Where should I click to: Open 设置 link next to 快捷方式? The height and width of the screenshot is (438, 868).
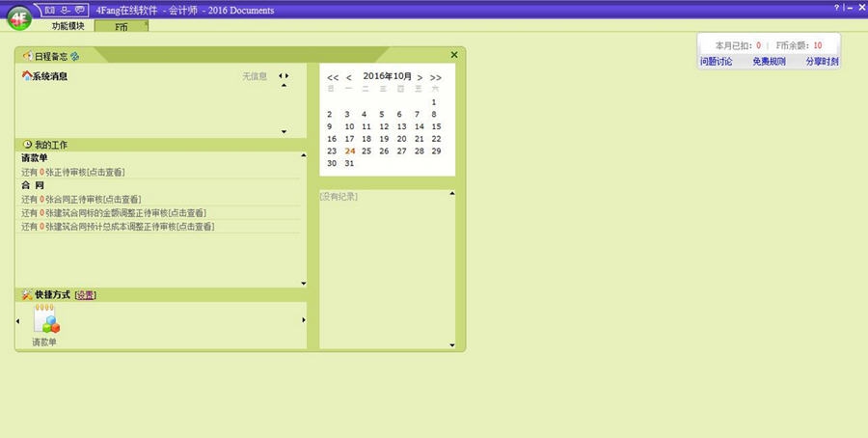pos(85,294)
